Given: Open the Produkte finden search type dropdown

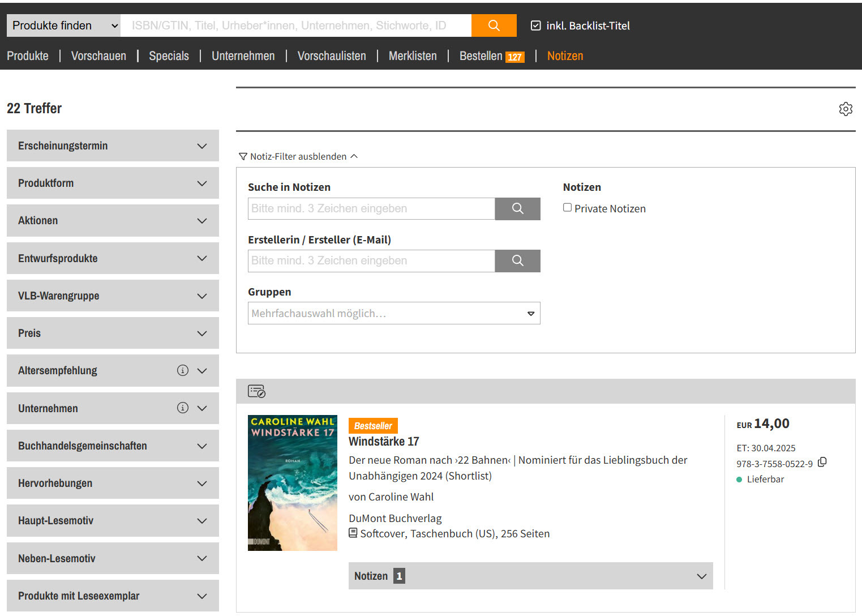Looking at the screenshot, I should coord(63,25).
